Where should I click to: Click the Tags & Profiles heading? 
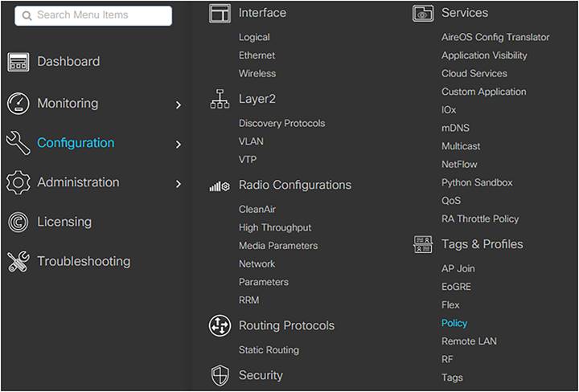click(482, 244)
